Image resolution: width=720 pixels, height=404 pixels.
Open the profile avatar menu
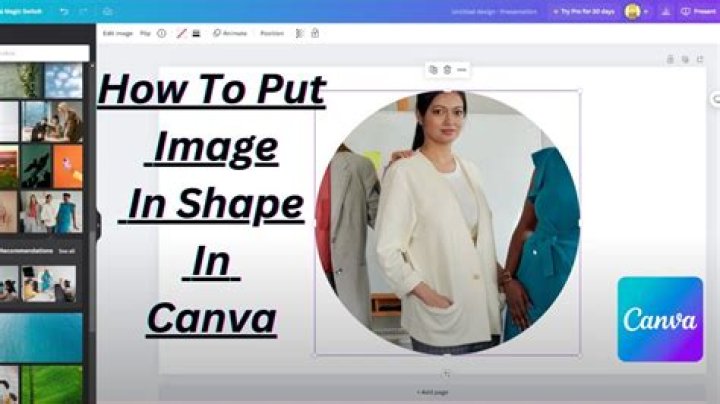pos(632,11)
